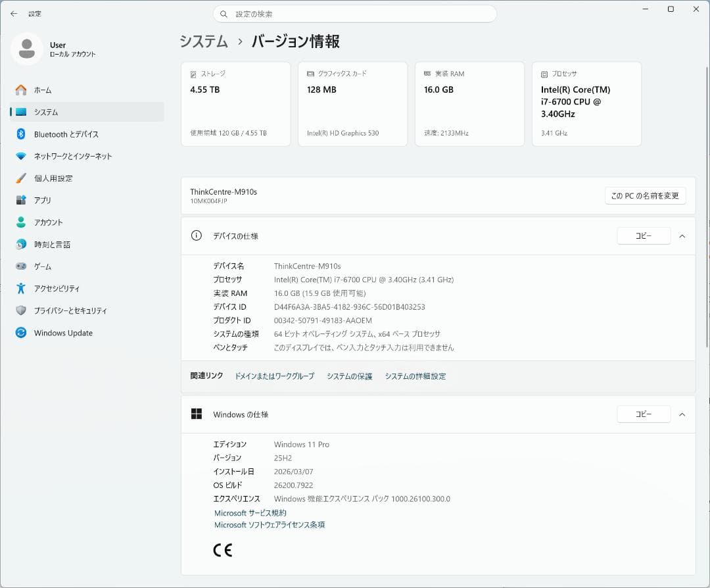This screenshot has width=710, height=588.
Task: Click the Windows Update sync icon
Action: 21,333
